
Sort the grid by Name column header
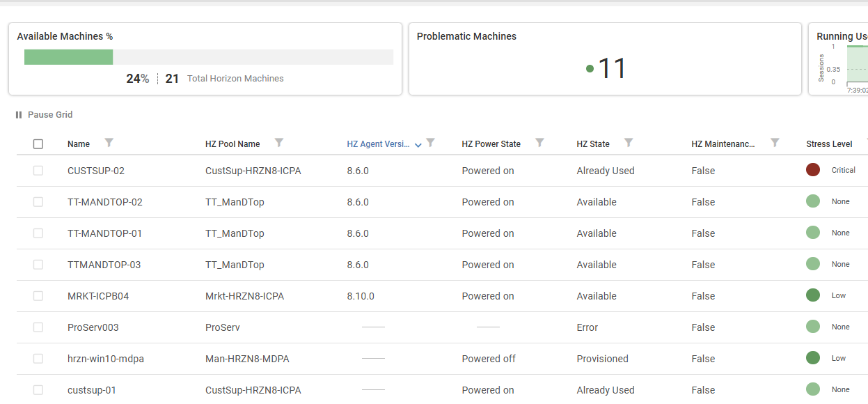[x=79, y=144]
